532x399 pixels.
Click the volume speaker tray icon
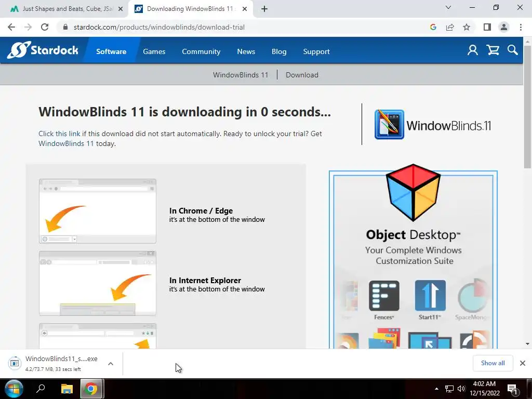click(x=461, y=389)
